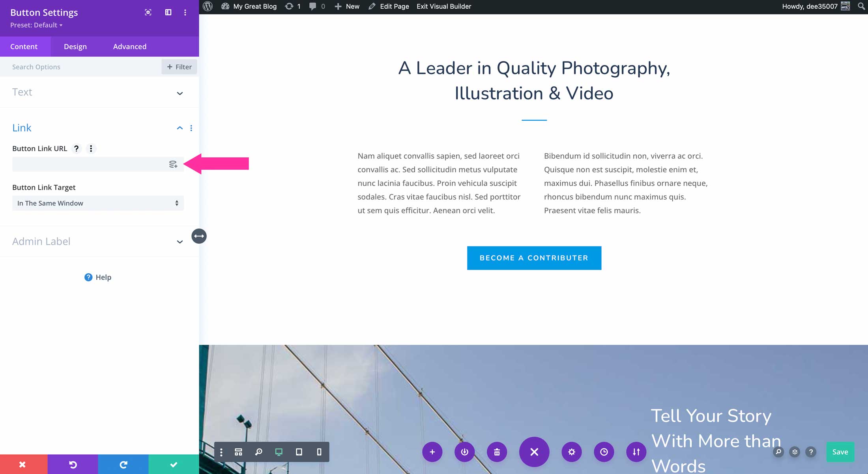Click the redo arrow icon at bottom toolbar
Viewport: 868px width, 474px height.
tap(124, 465)
